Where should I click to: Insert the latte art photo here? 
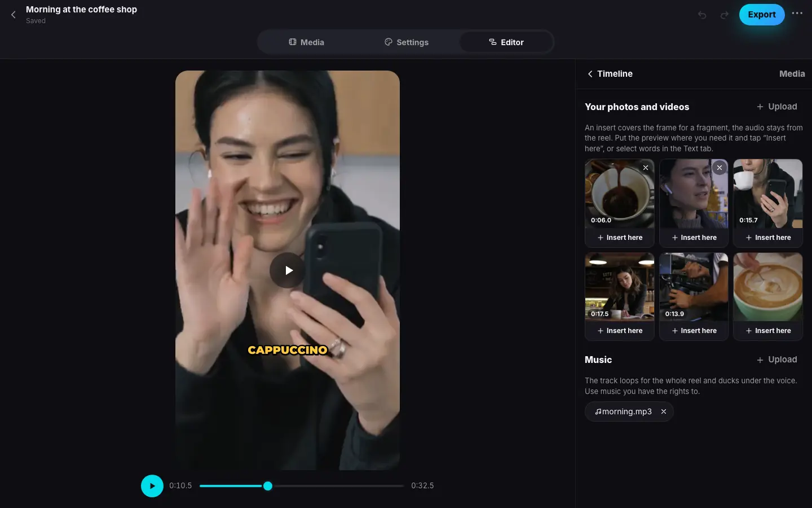tap(768, 331)
